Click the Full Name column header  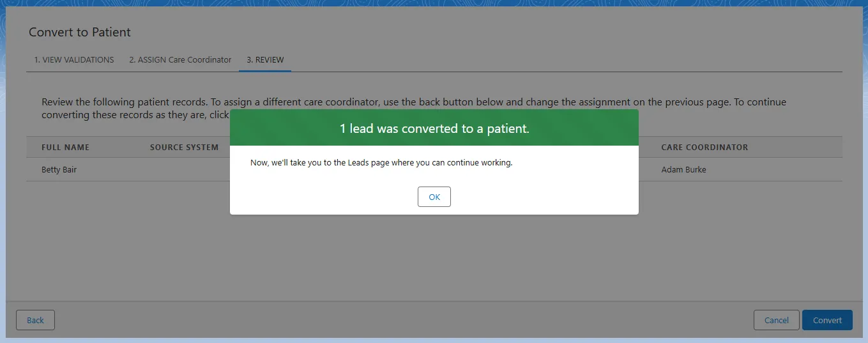[65, 147]
